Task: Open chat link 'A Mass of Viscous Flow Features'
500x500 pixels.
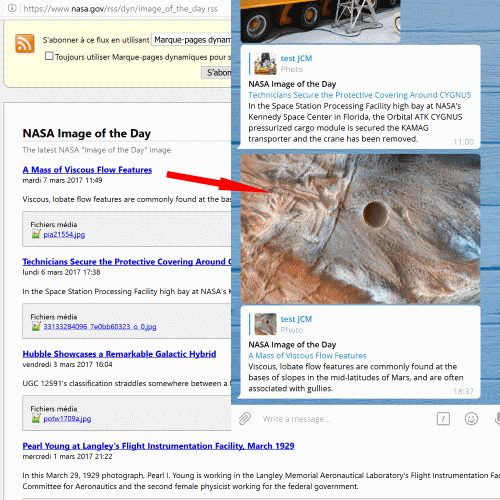Action: coord(307,356)
